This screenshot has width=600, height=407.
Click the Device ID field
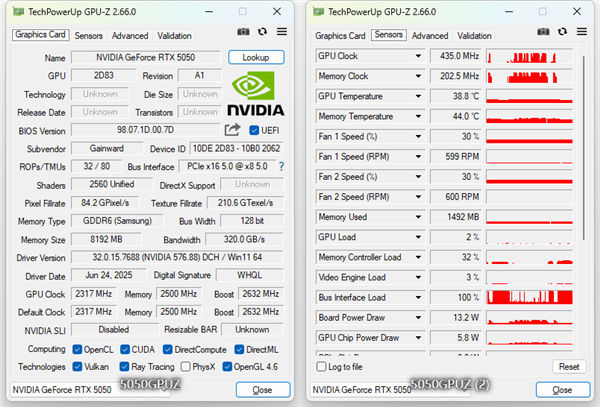pyautogui.click(x=236, y=148)
